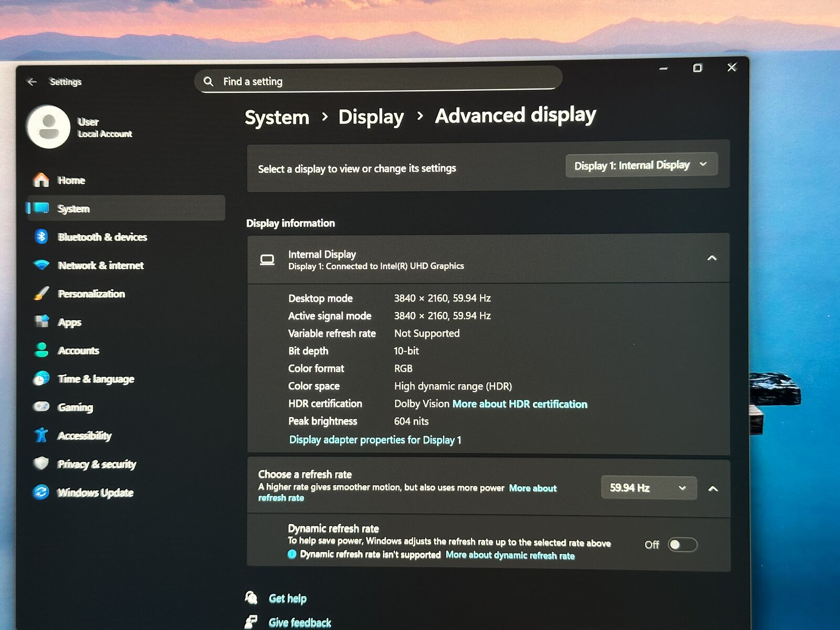Open Bluetooth & devices via its icon
Screen dimensions: 840x630
[x=41, y=237]
